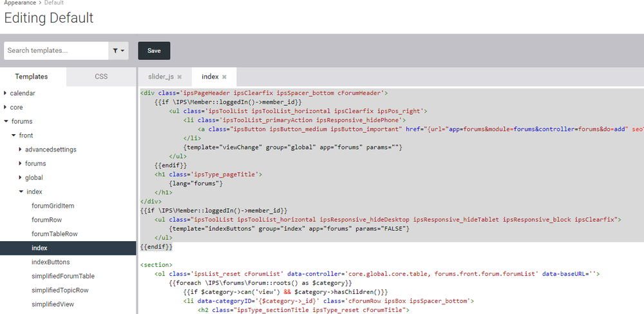Go to Appearance breadcrumb link

[20, 3]
